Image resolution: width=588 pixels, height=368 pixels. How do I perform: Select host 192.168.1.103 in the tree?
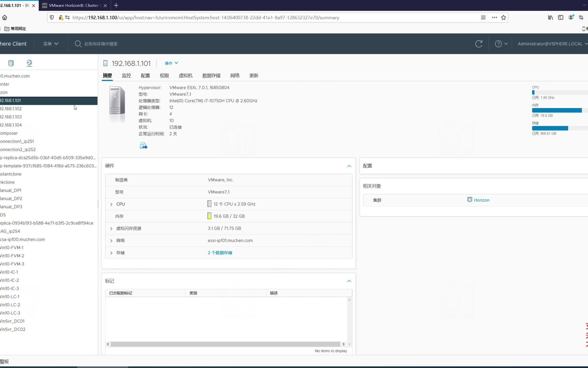point(49,117)
